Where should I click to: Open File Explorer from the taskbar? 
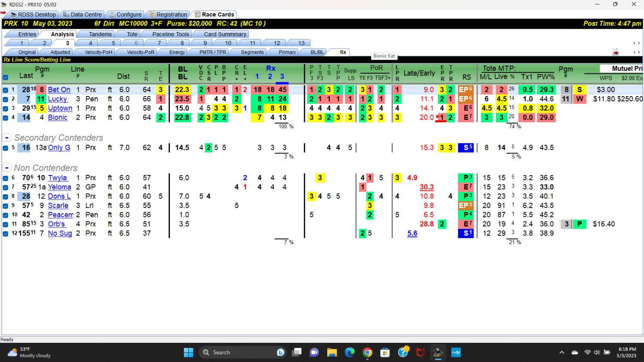[x=332, y=353]
